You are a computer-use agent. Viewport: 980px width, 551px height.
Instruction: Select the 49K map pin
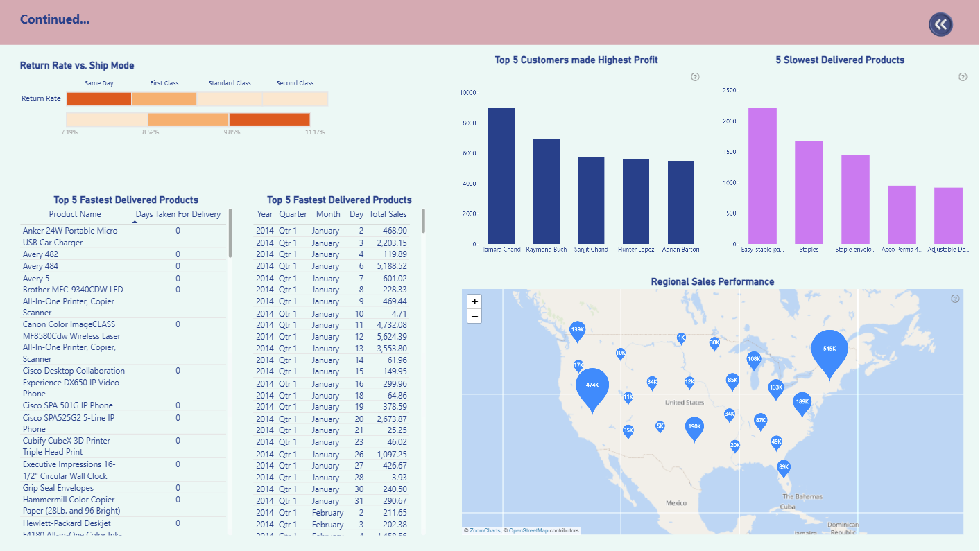click(x=776, y=443)
